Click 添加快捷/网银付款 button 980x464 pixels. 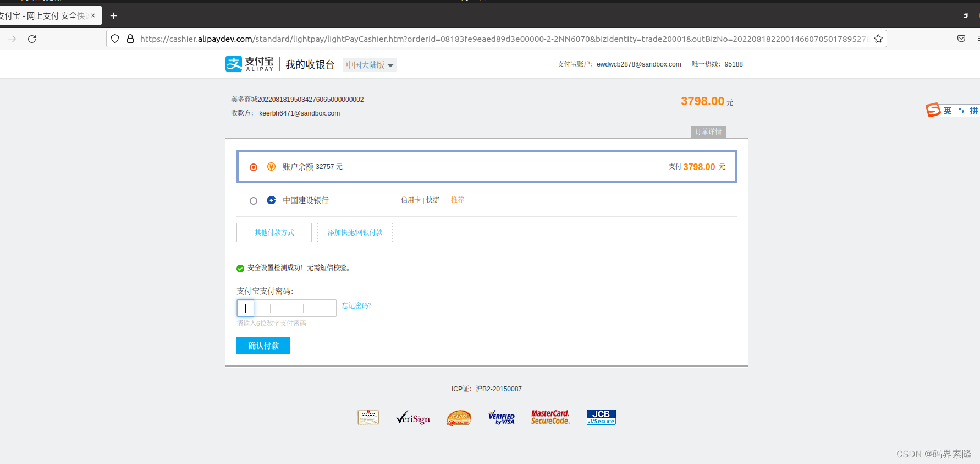click(355, 232)
